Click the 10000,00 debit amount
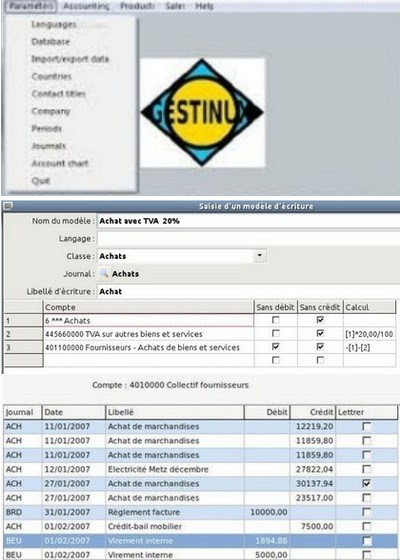 (269, 512)
